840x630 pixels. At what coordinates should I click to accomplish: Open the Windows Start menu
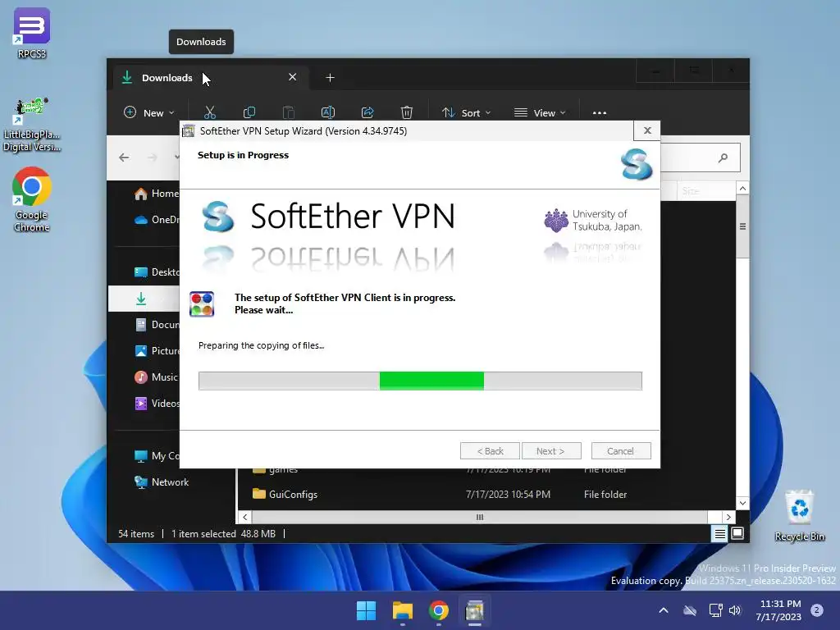[367, 610]
